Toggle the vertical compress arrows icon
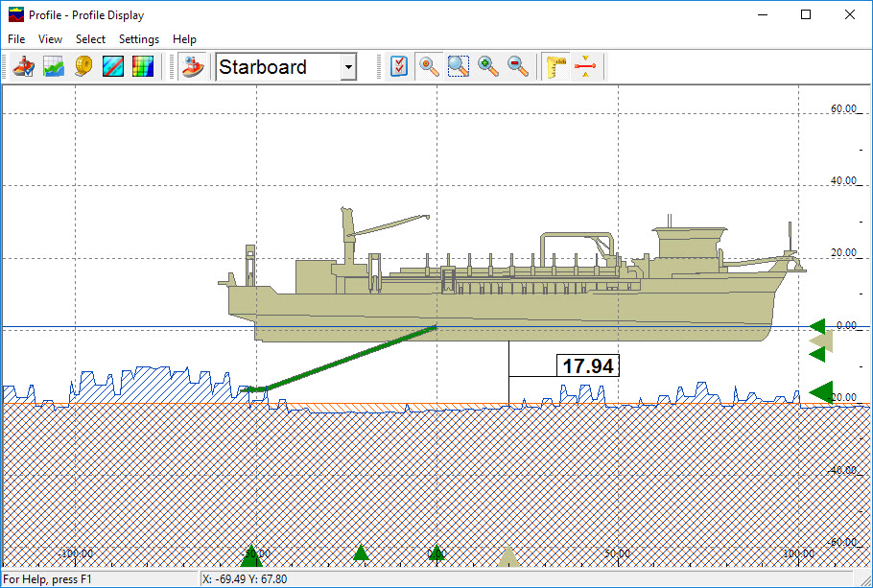This screenshot has height=588, width=873. tap(585, 67)
